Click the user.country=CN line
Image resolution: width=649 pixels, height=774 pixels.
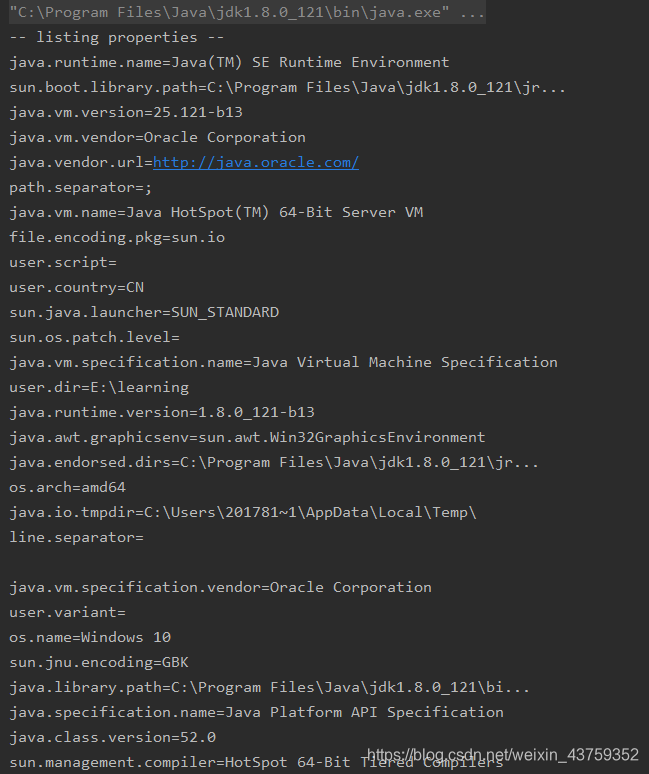(76, 287)
